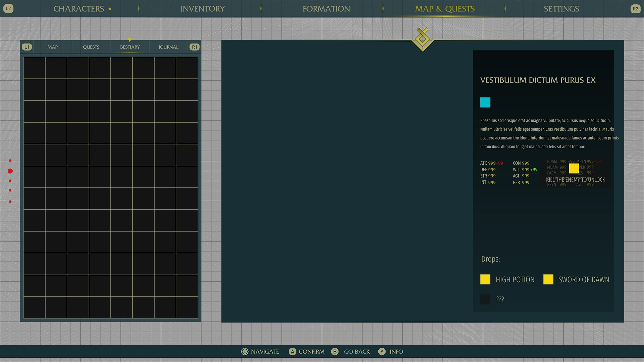Click the R2 shoulder button icon

(635, 9)
